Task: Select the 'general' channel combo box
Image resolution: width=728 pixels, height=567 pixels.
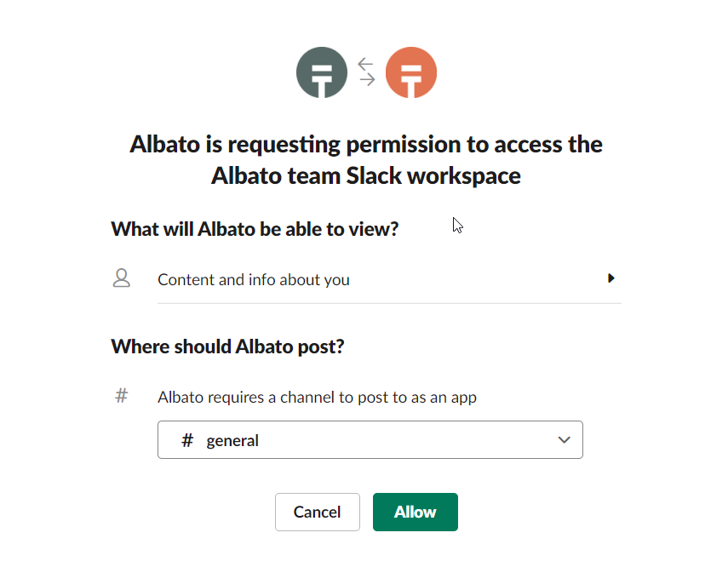Action: tap(370, 440)
